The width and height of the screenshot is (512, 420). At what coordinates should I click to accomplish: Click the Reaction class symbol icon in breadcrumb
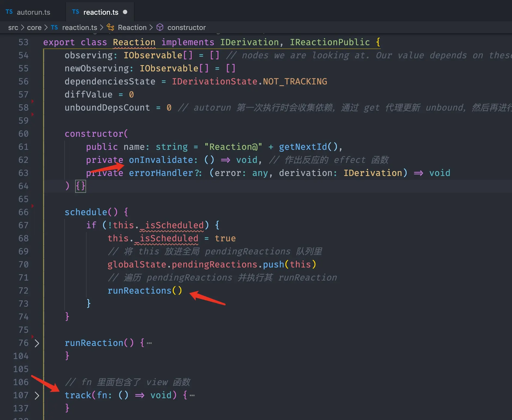[x=111, y=27]
